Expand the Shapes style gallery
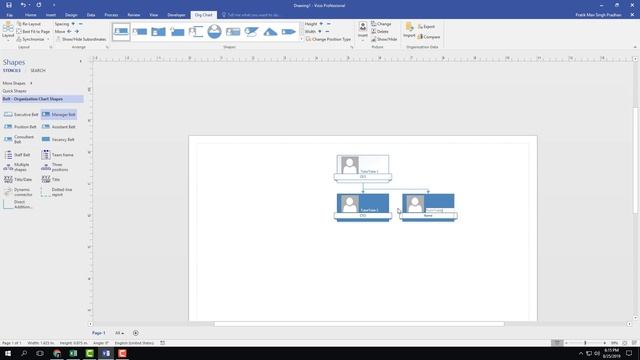640x360 pixels. pyautogui.click(x=302, y=39)
